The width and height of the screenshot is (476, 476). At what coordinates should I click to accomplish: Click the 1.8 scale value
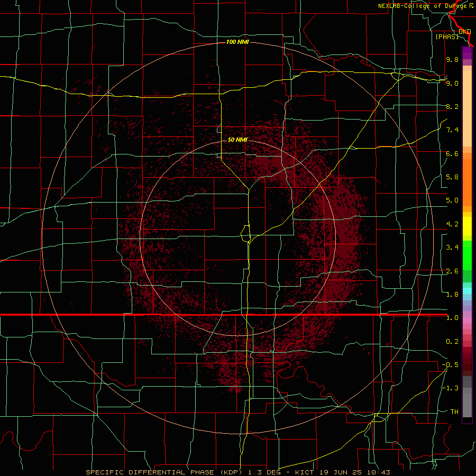[452, 295]
